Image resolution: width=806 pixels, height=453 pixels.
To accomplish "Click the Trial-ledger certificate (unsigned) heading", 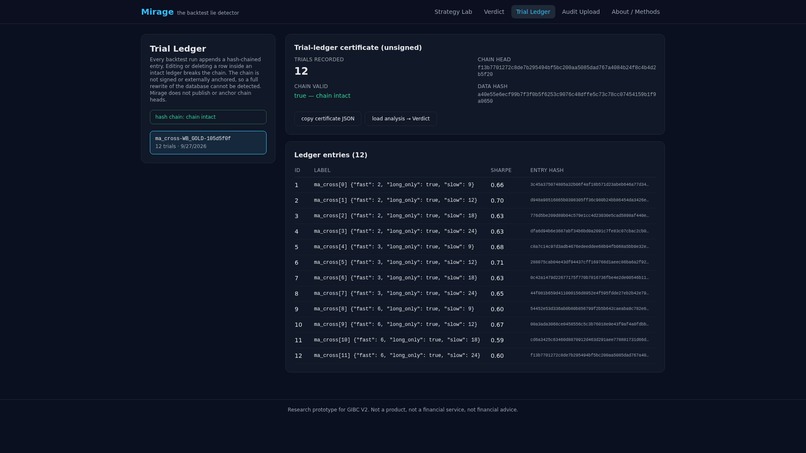I will tap(358, 47).
